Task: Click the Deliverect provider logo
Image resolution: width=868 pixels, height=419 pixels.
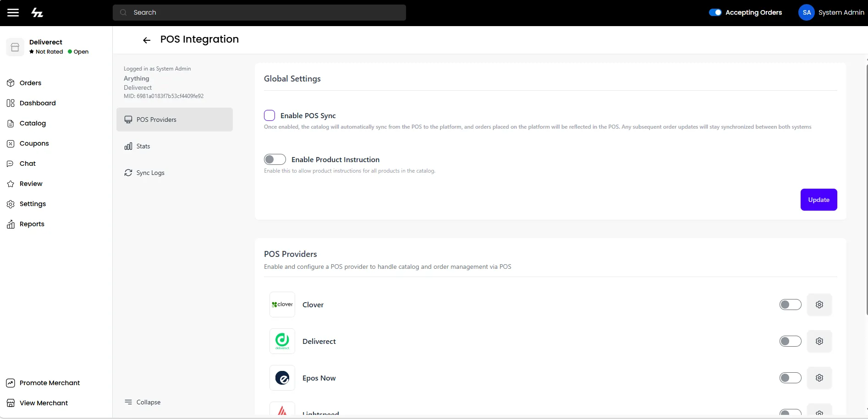Action: pos(282,341)
